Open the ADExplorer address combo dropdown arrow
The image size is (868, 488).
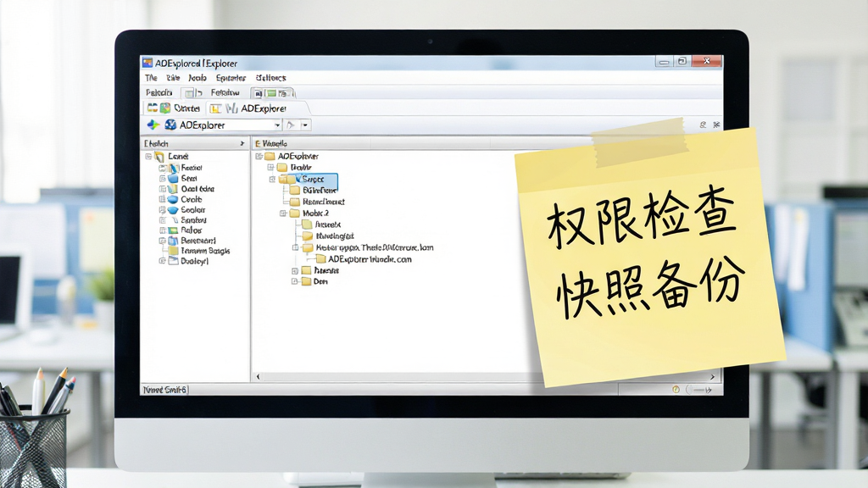coord(277,125)
